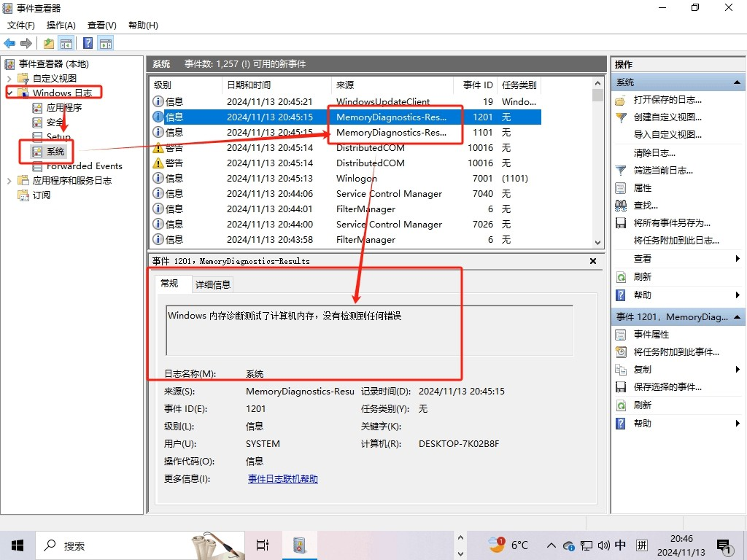Click the help question mark toolbar icon
Image resolution: width=747 pixels, height=560 pixels.
88,42
